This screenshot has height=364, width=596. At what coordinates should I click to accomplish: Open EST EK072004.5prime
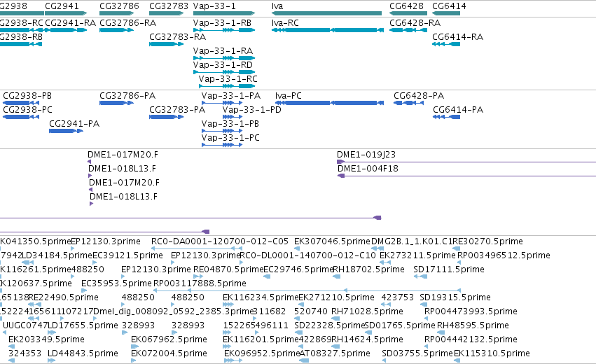coord(169,353)
